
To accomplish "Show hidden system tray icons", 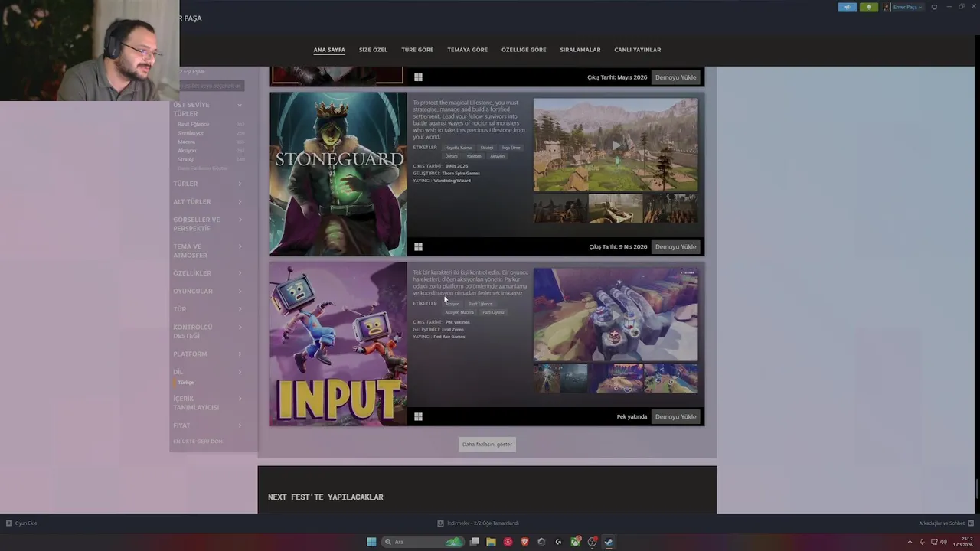I will point(910,542).
